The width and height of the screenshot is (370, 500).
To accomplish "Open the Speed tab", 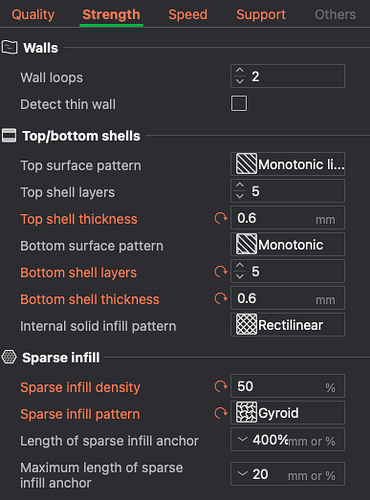I will (188, 14).
